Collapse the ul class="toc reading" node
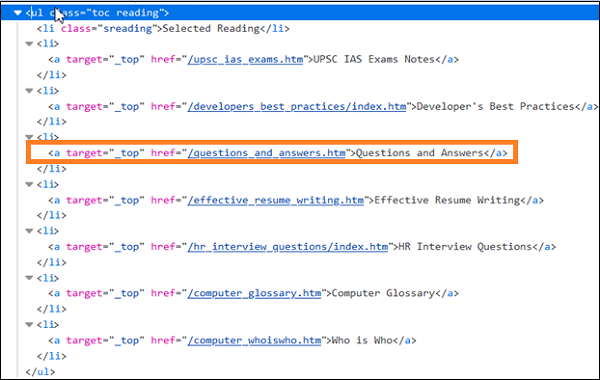This screenshot has height=380, width=600. coord(18,13)
